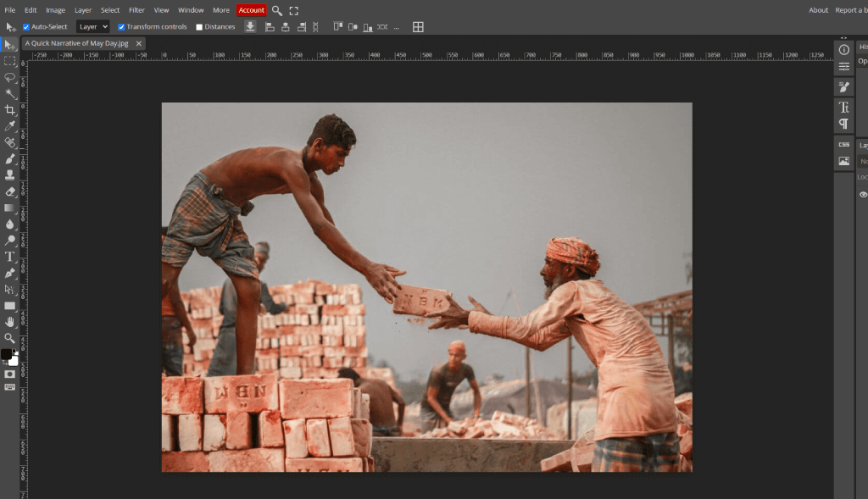Open the Character panel via the Tt icon
The height and width of the screenshot is (499, 868).
pos(843,108)
